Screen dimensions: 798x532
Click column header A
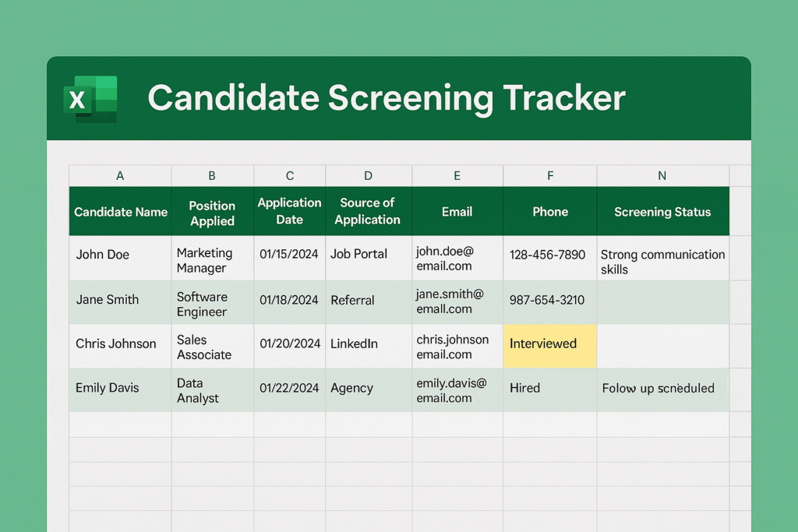(x=119, y=175)
